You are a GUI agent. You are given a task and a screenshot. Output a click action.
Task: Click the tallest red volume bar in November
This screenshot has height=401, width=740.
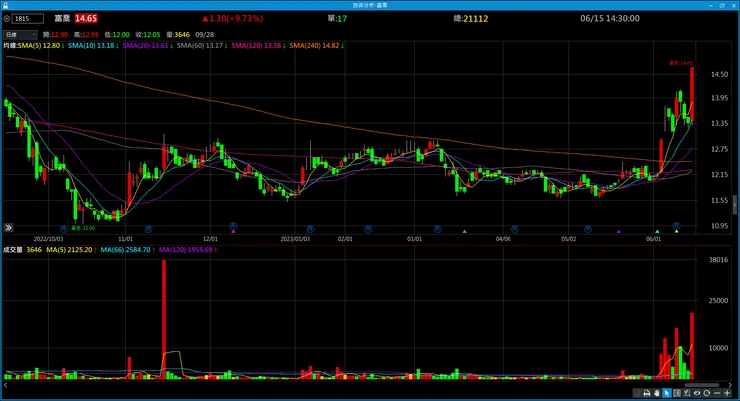164,319
